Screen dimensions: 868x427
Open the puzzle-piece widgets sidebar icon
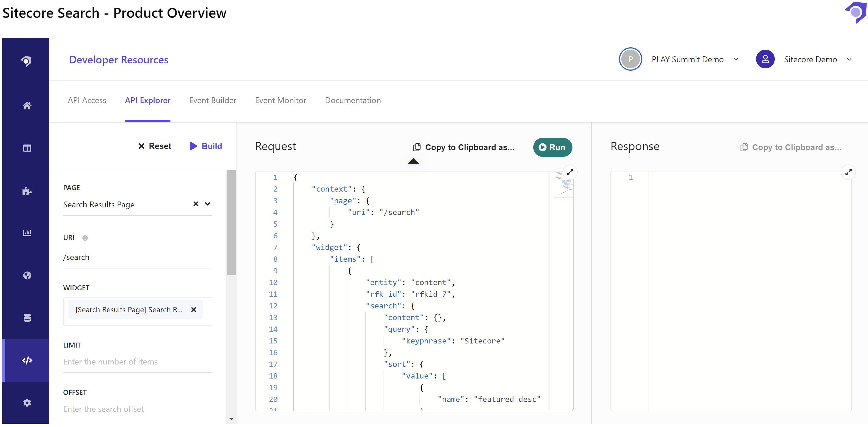[x=27, y=191]
